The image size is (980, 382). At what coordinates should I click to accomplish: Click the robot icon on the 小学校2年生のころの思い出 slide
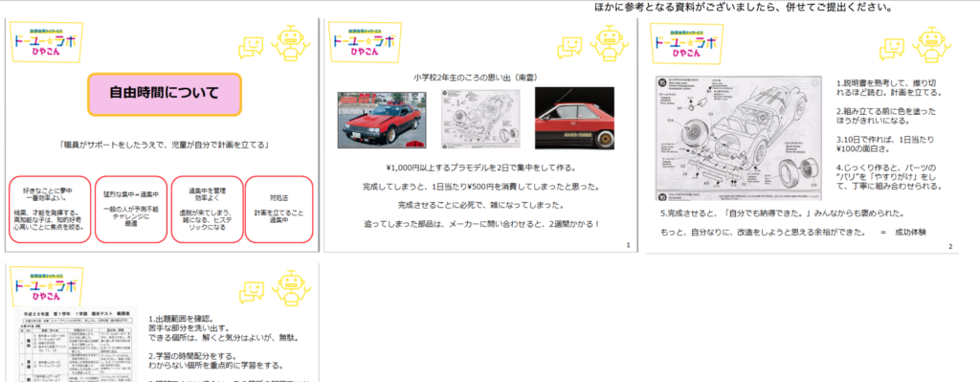pyautogui.click(x=611, y=42)
